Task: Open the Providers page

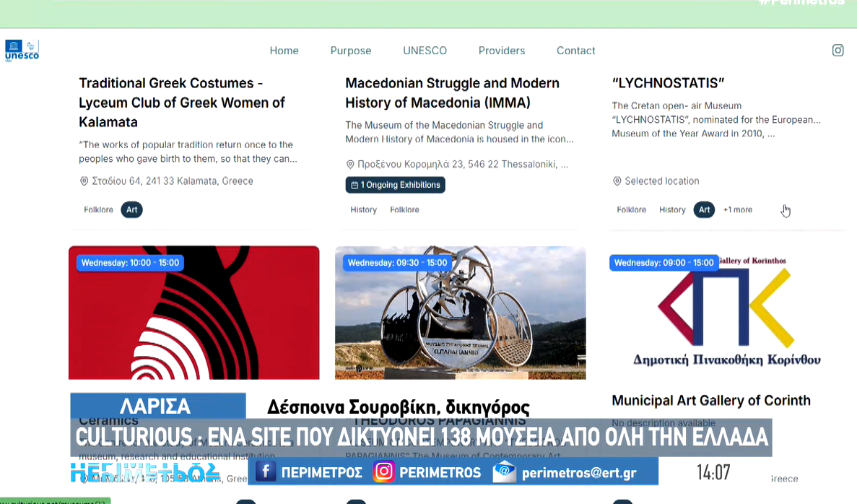Action: click(x=501, y=51)
